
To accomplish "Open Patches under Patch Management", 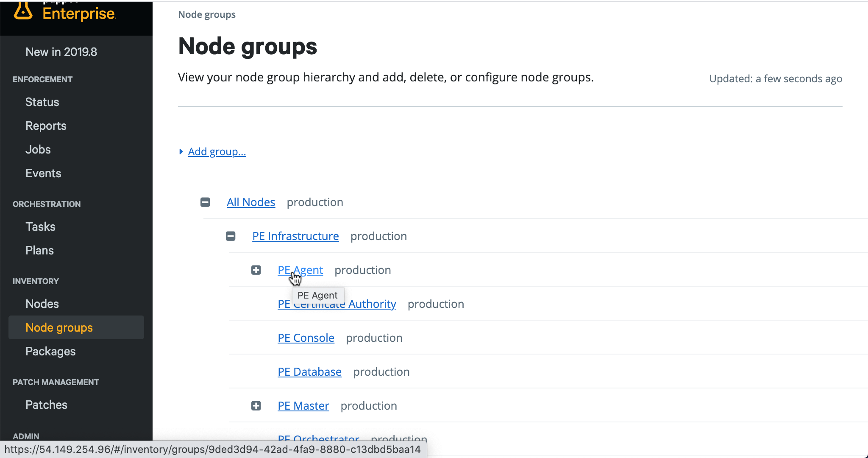I will 47,405.
